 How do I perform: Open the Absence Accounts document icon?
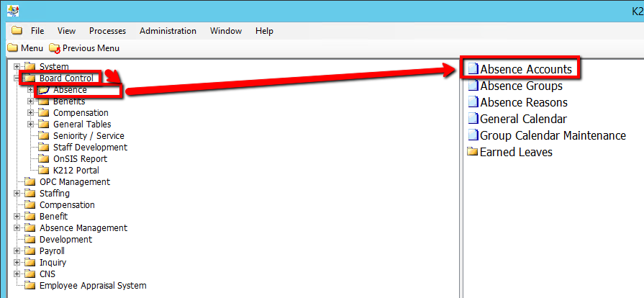473,70
